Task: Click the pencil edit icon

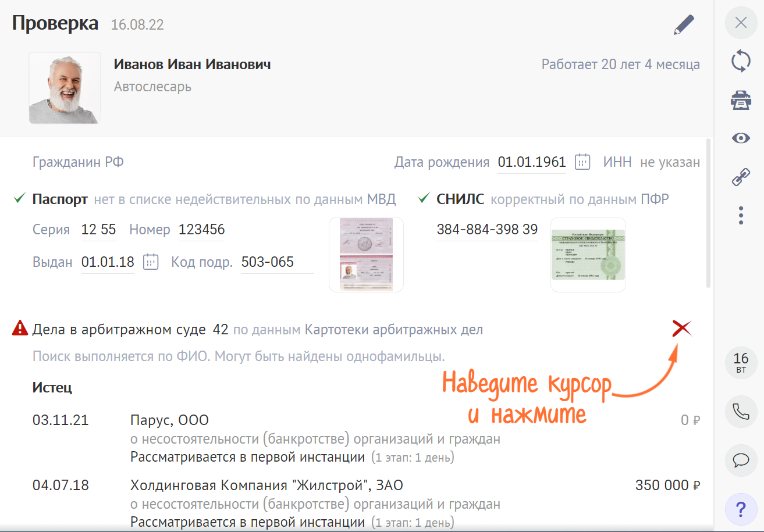Action: [x=684, y=25]
